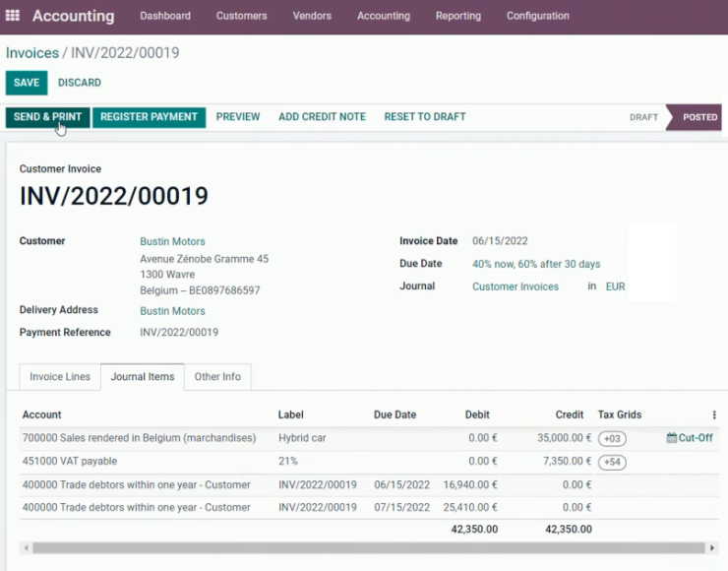Screen dimensions: 728x571
Task: Sort by the Label column header
Action: (291, 414)
